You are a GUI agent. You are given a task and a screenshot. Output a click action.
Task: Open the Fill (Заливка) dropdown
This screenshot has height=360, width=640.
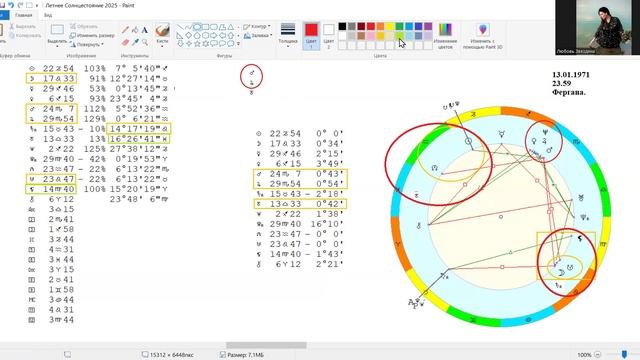pos(257,36)
